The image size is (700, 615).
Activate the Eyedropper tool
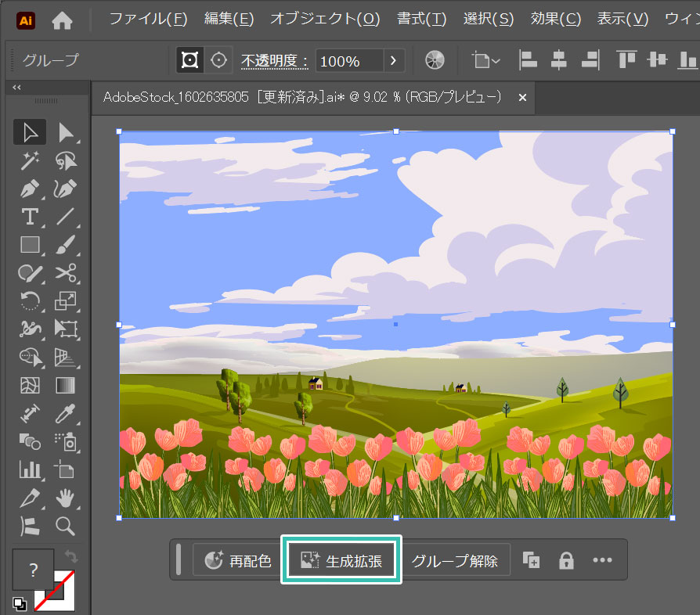coord(66,412)
